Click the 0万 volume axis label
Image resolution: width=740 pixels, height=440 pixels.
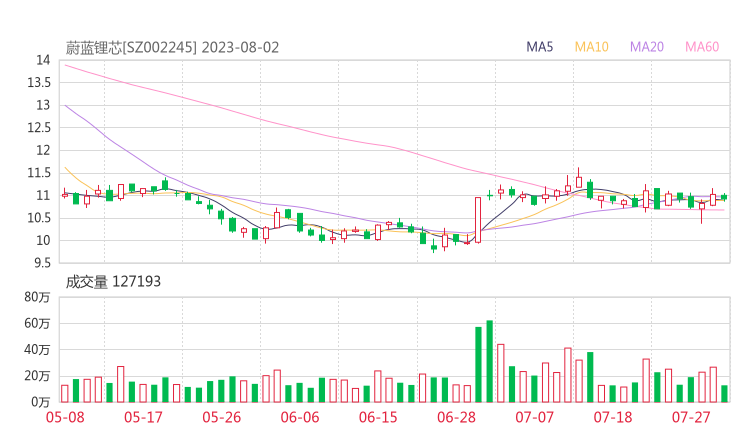coord(40,402)
